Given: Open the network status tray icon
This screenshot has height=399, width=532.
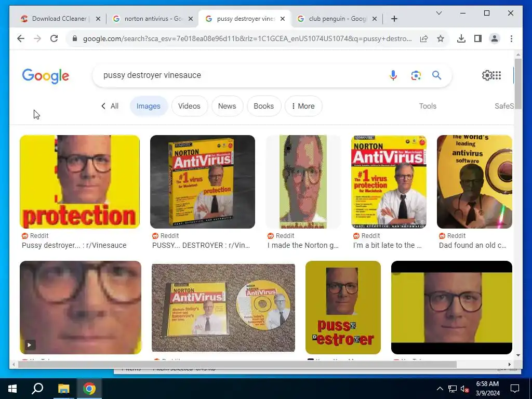Looking at the screenshot, I should point(453,389).
